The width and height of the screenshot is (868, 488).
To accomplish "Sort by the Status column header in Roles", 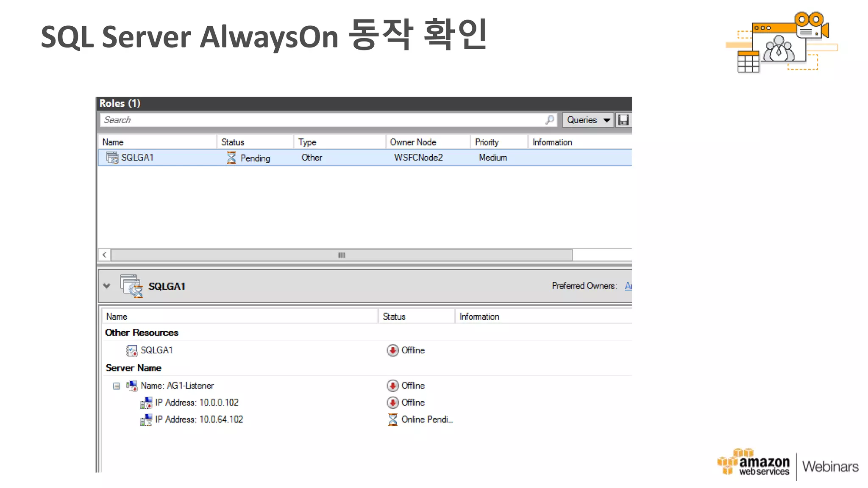I will coord(255,142).
